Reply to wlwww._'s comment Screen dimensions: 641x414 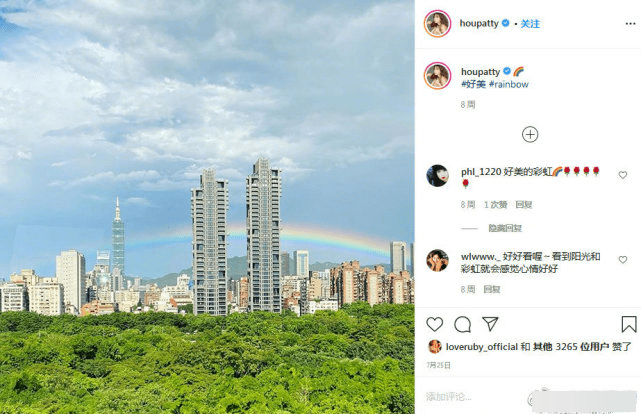click(492, 289)
